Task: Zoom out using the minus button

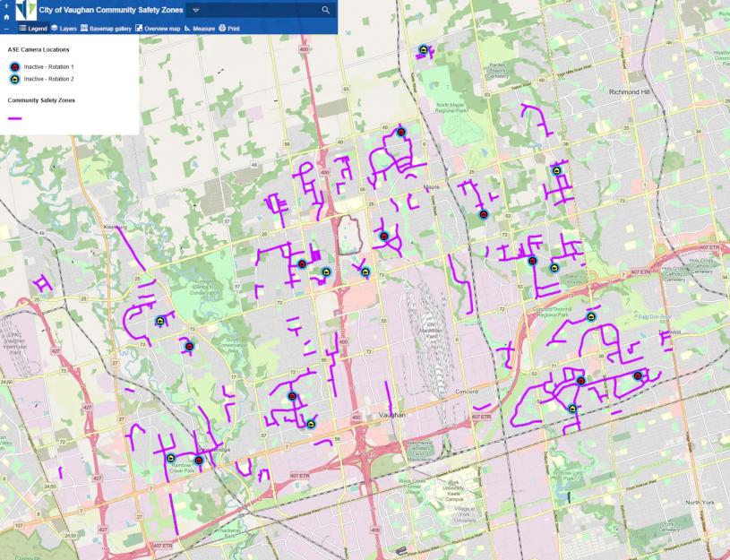Action: pyautogui.click(x=6, y=29)
